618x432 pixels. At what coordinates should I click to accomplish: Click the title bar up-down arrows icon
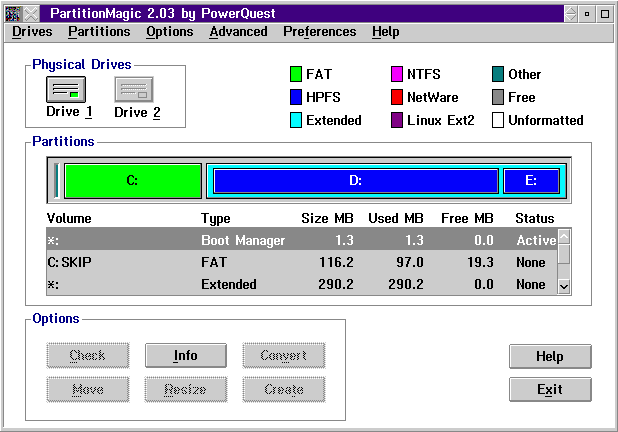571,14
